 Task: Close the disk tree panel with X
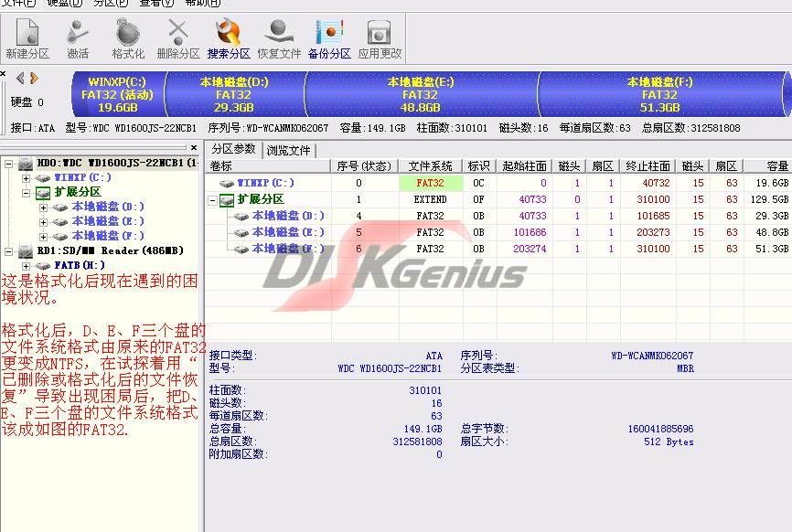tap(194, 147)
